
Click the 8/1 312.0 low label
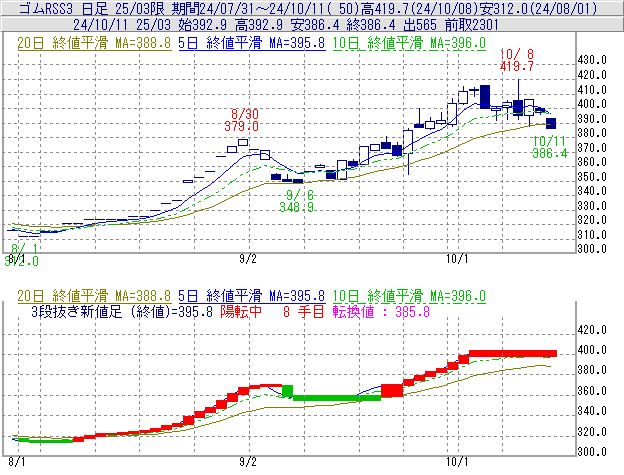pyautogui.click(x=21, y=255)
